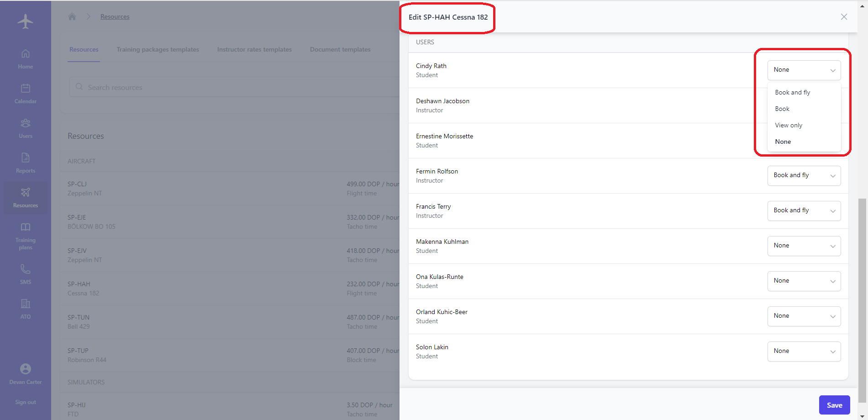Screen dimensions: 868x420
Task: Click the Orland Kuhic-Beer user name
Action: click(x=442, y=312)
